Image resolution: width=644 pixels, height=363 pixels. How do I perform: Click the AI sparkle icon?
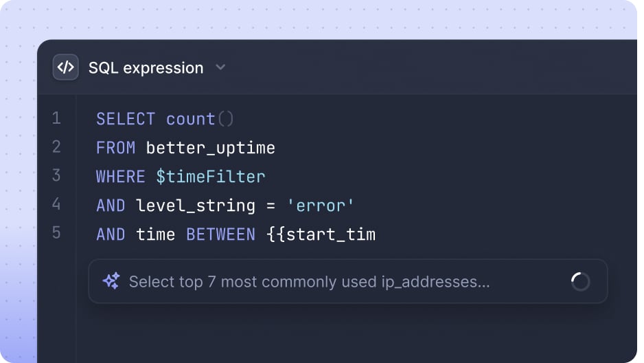click(x=111, y=281)
